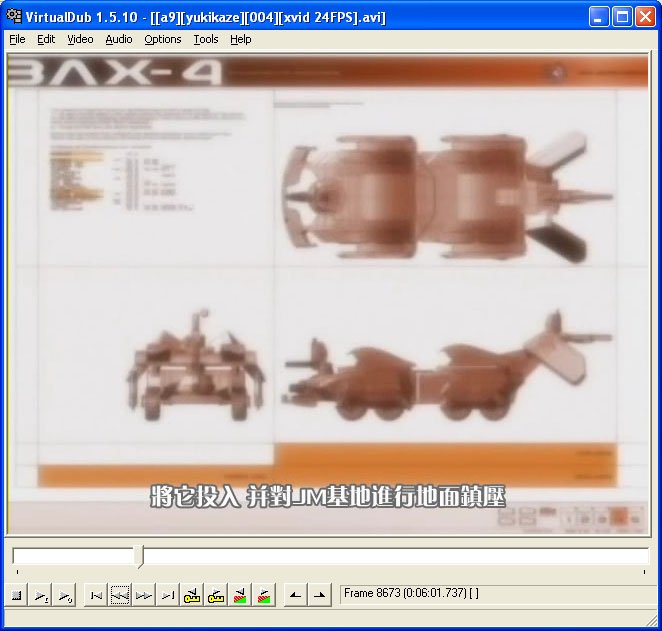662x631 pixels.
Task: Click next scene search button
Action: pos(264,595)
